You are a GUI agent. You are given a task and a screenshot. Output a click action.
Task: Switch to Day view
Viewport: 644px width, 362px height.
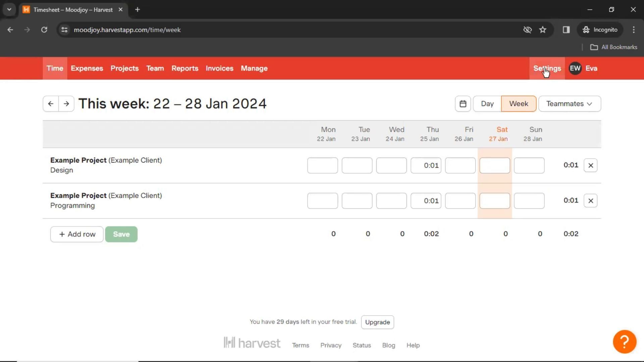point(487,104)
